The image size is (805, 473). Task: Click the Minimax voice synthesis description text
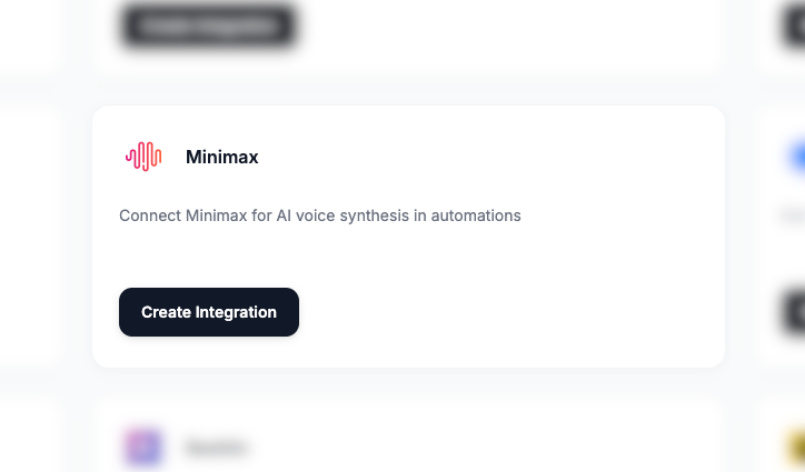(x=320, y=215)
